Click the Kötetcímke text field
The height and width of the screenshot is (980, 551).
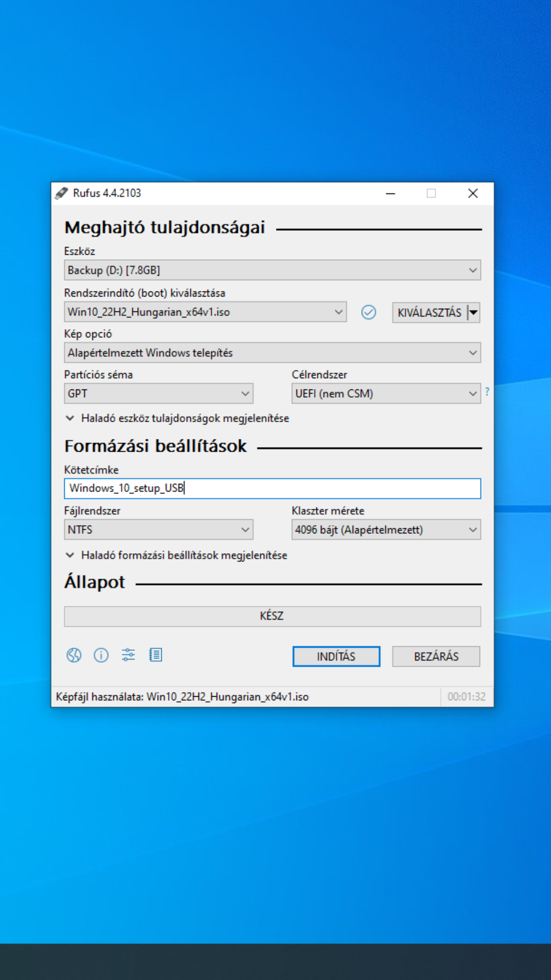coord(272,488)
